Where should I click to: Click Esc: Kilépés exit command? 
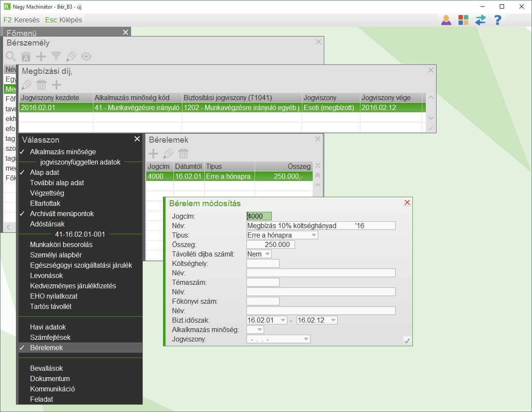(64, 20)
